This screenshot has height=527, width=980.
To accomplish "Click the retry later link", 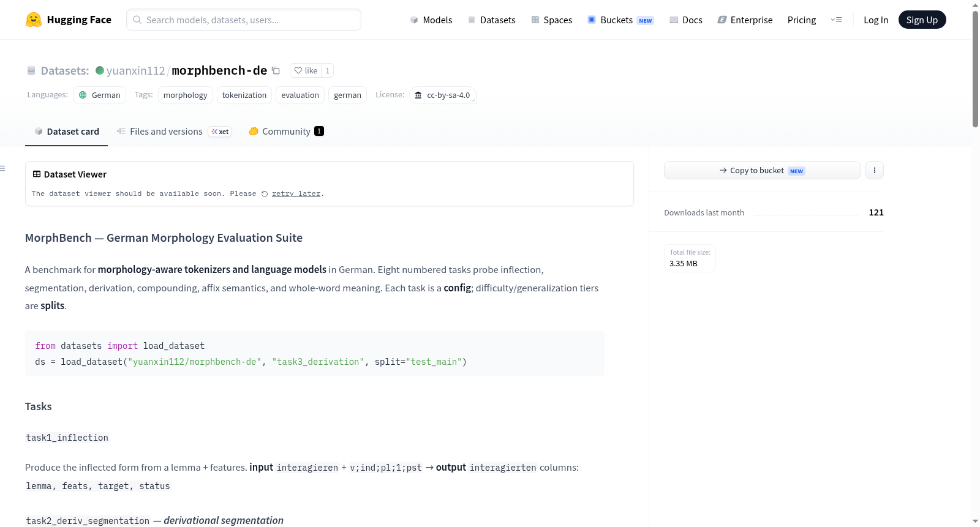I will [x=296, y=194].
